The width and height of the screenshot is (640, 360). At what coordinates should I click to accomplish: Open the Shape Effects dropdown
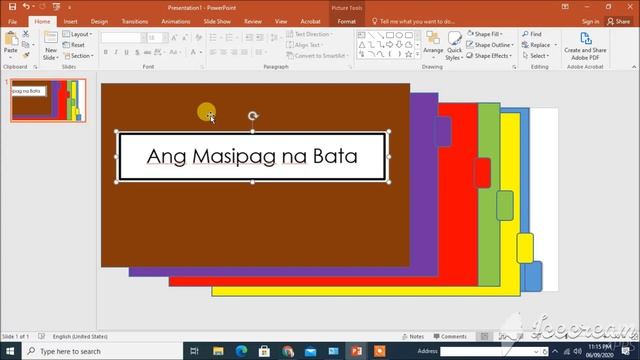pos(489,55)
